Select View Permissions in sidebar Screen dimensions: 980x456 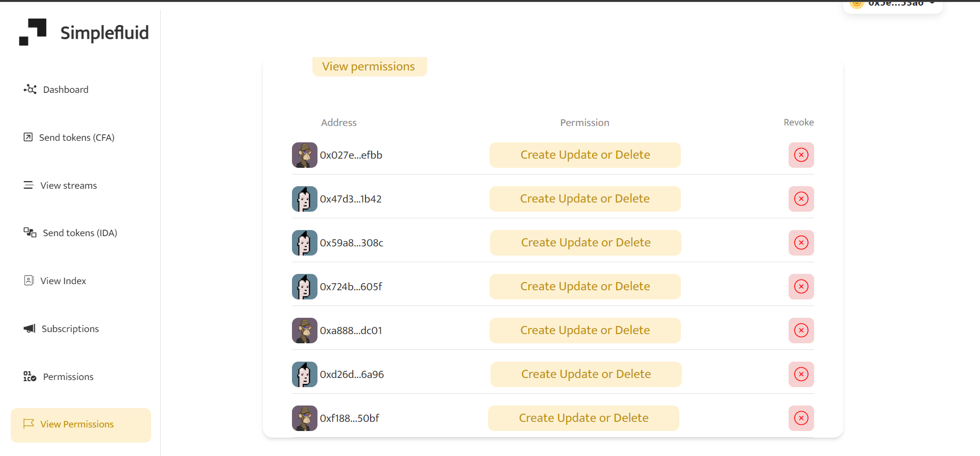81,425
